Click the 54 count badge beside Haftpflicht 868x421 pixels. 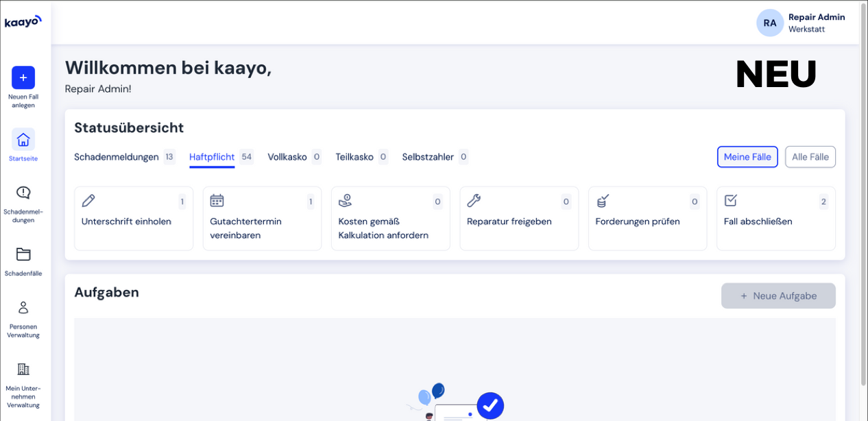(247, 157)
